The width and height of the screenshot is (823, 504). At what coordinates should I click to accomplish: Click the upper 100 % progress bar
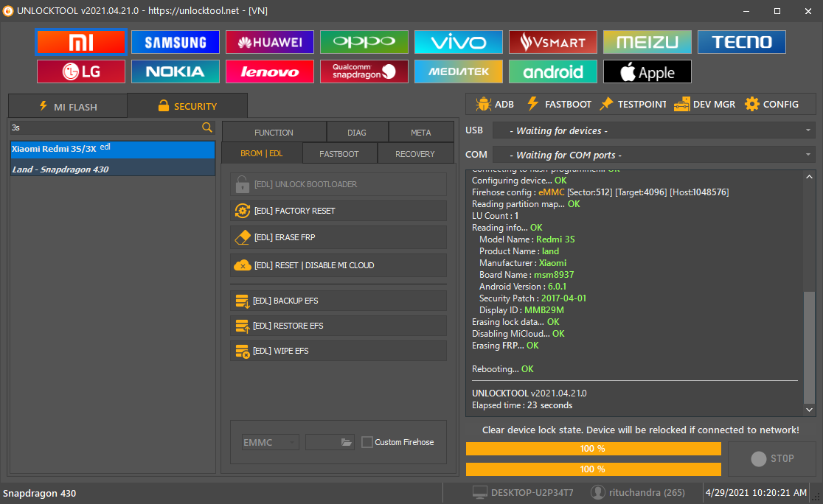click(593, 449)
